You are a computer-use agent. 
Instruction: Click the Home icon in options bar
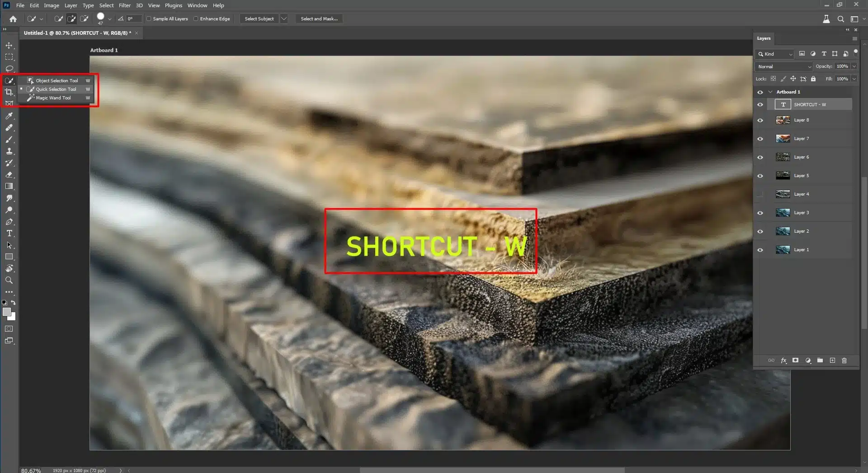coord(13,19)
